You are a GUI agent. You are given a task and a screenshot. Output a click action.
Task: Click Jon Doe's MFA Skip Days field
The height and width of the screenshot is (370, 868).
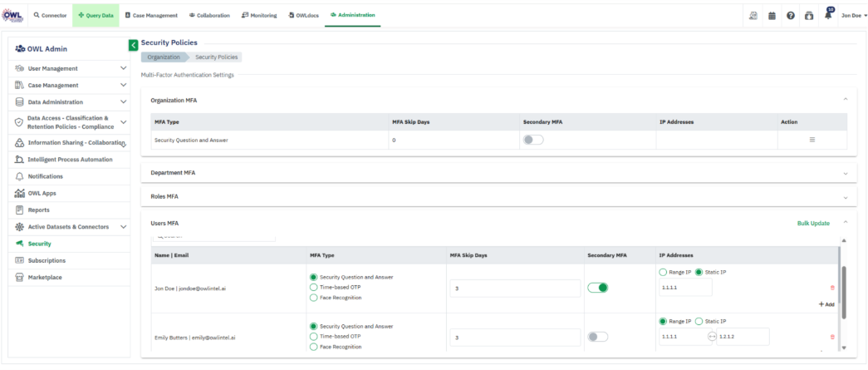pyautogui.click(x=514, y=288)
